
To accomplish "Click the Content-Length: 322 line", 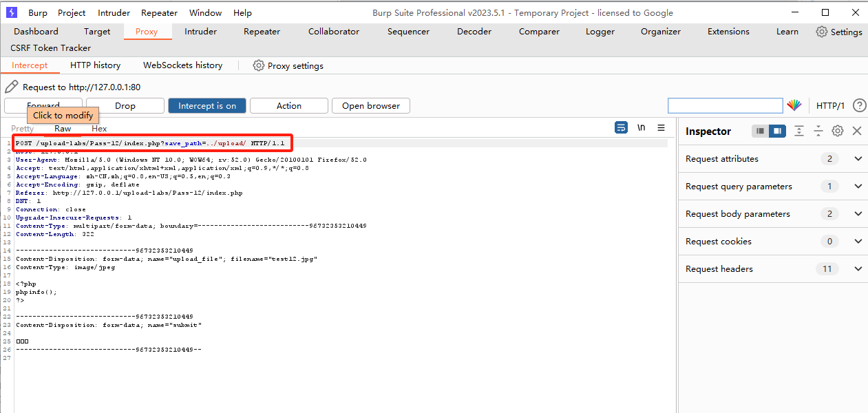I will (55, 234).
